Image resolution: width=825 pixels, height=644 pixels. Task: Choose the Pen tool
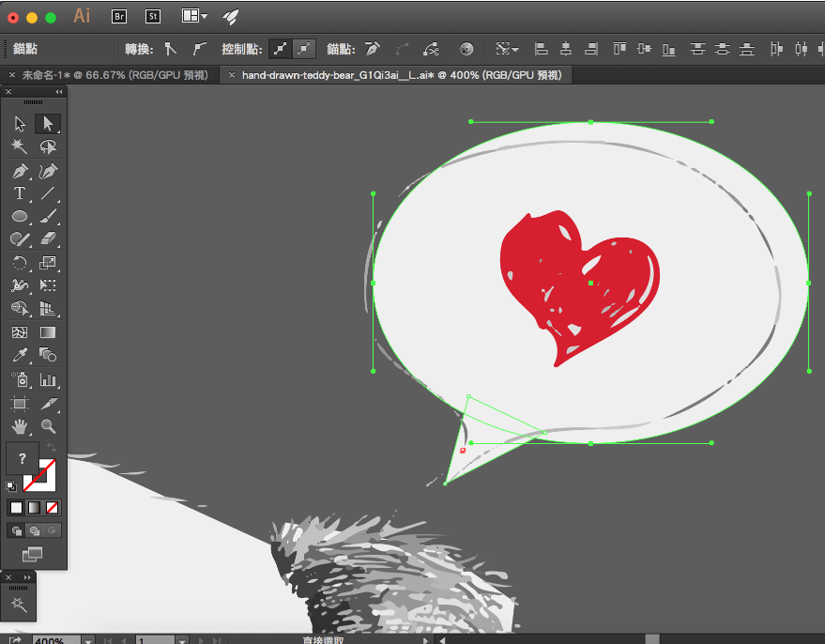tap(19, 172)
